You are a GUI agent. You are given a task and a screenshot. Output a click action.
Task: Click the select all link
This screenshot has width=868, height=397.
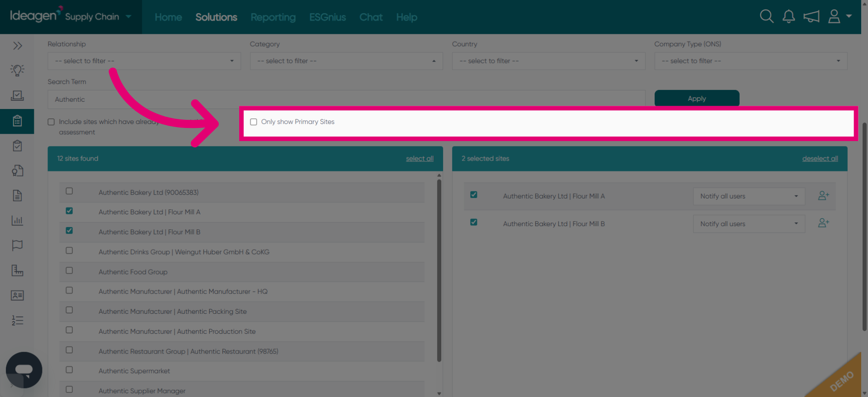pos(420,159)
